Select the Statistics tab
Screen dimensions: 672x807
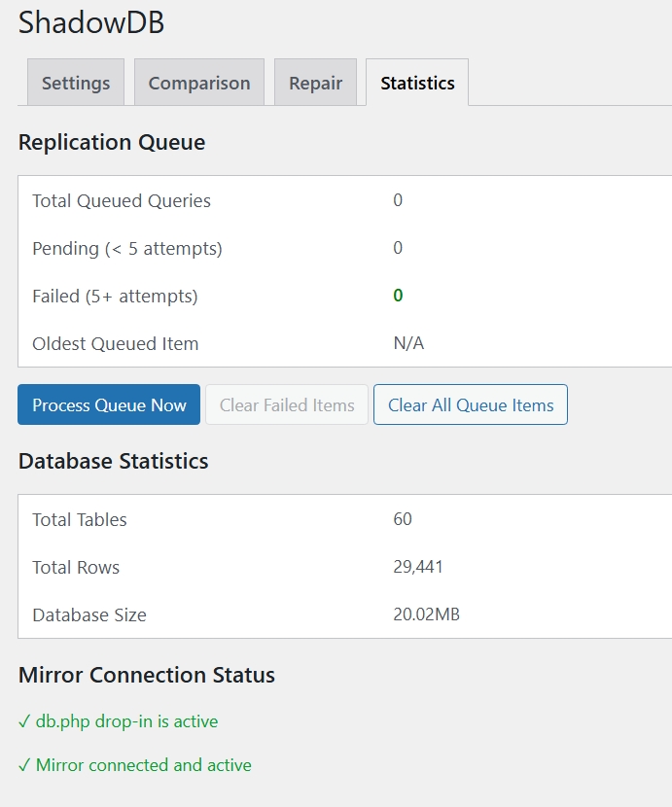(x=417, y=83)
